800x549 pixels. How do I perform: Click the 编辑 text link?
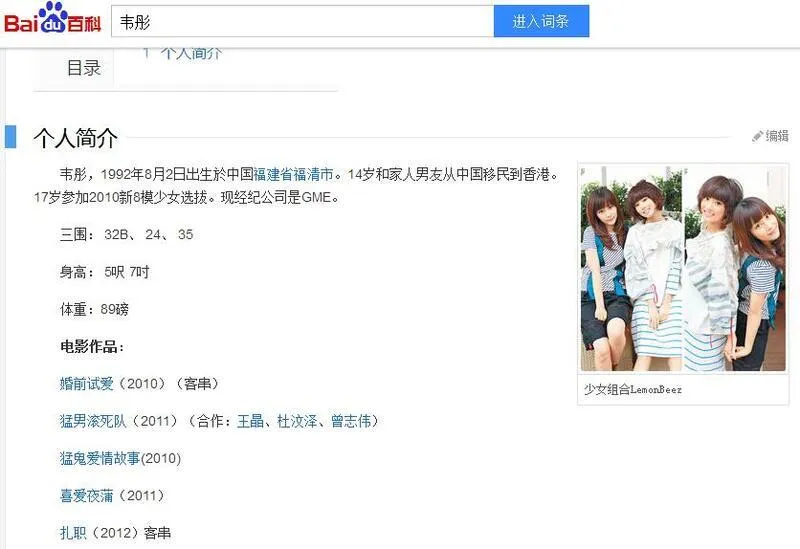[777, 136]
